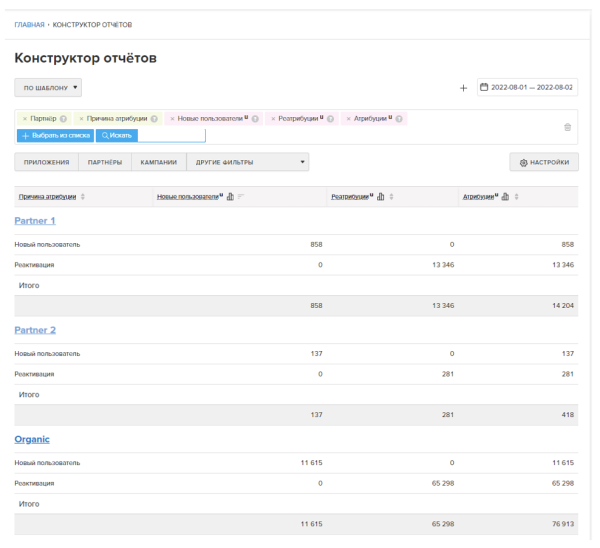600x548 pixels.
Task: Click chart icon in Реатрибуции column header
Action: 382,196
